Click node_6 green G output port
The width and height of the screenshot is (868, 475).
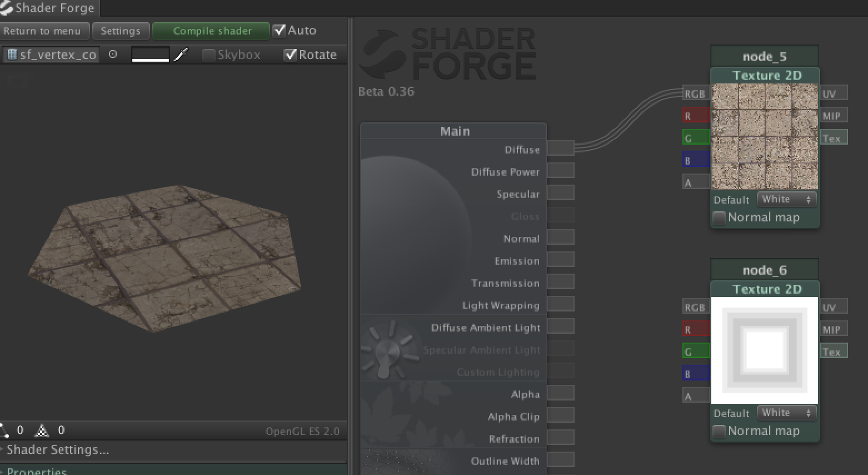(x=696, y=351)
